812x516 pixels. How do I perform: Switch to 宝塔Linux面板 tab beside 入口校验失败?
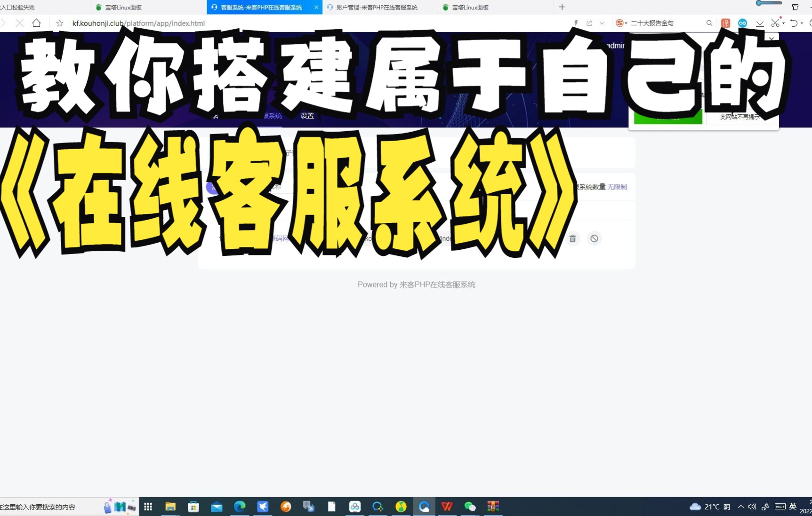point(149,7)
